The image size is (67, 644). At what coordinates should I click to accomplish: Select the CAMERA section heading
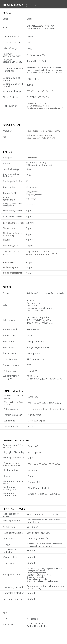(7, 287)
